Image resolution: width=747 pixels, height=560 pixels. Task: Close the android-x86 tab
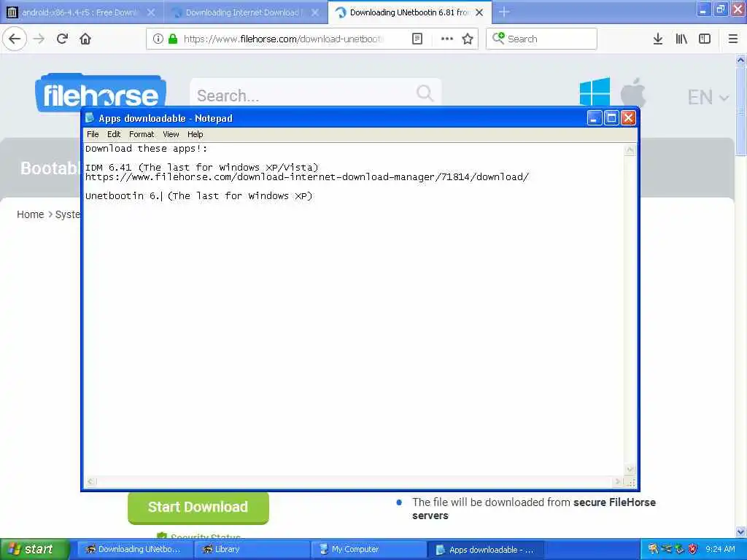[x=151, y=12]
